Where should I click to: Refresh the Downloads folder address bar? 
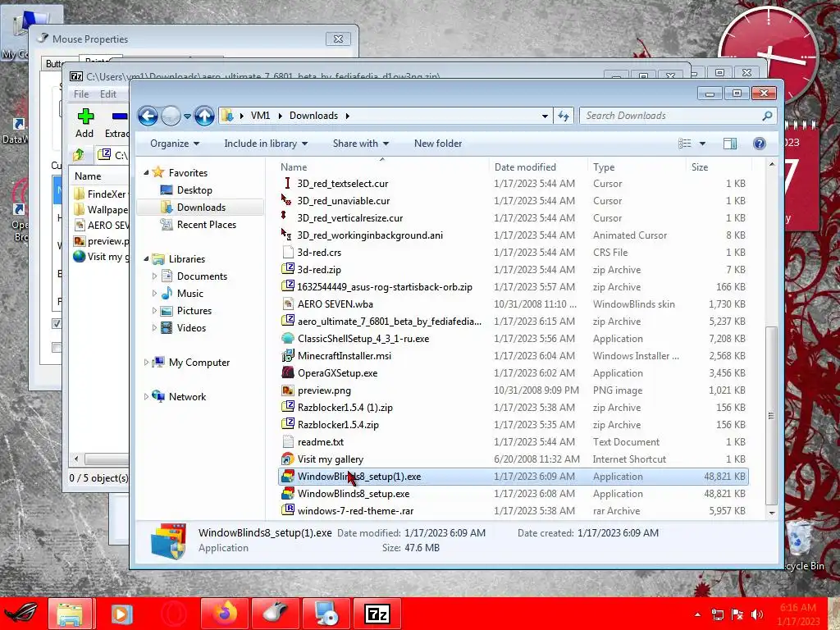point(564,116)
